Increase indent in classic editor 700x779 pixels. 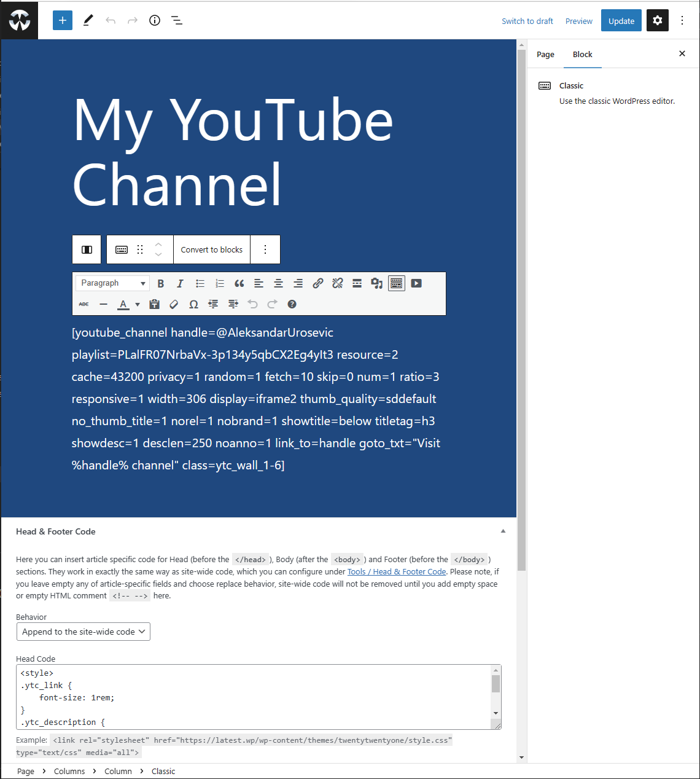[233, 304]
